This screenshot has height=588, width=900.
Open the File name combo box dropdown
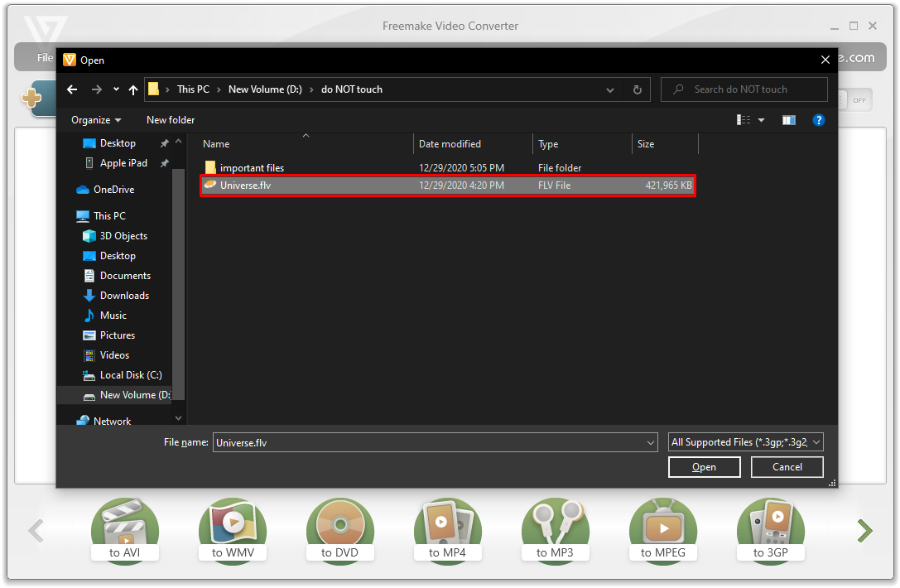650,443
